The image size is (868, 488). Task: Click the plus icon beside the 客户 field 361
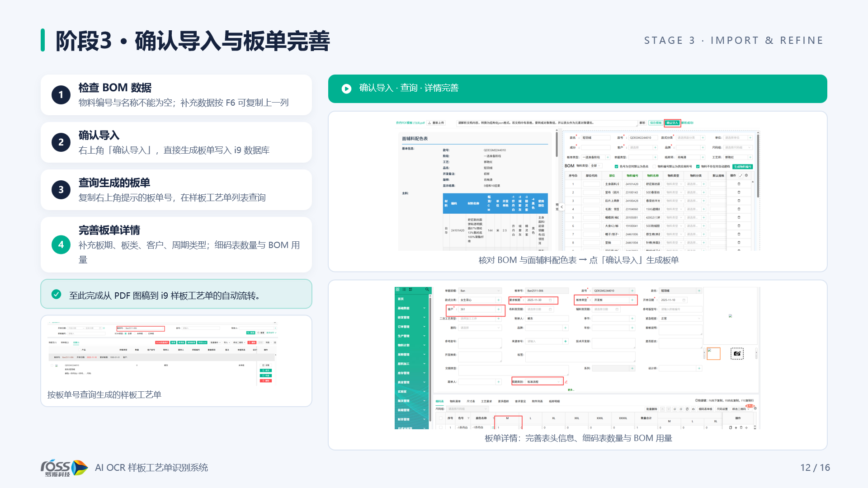(x=499, y=309)
